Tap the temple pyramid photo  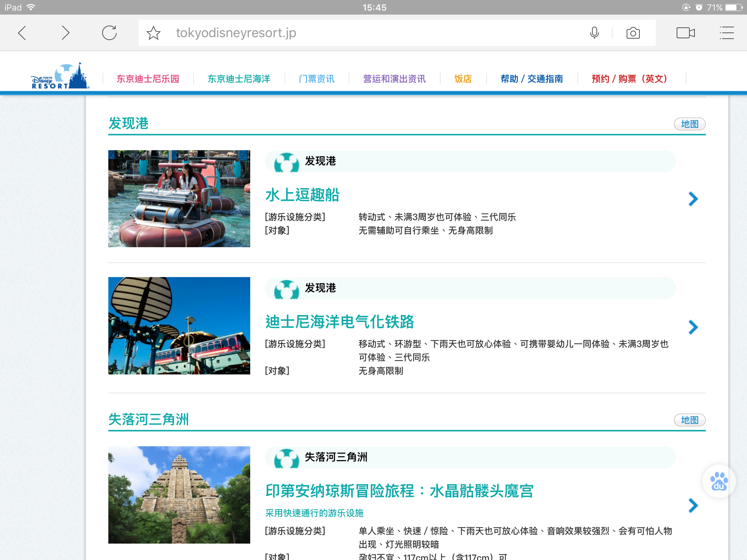coord(179,495)
